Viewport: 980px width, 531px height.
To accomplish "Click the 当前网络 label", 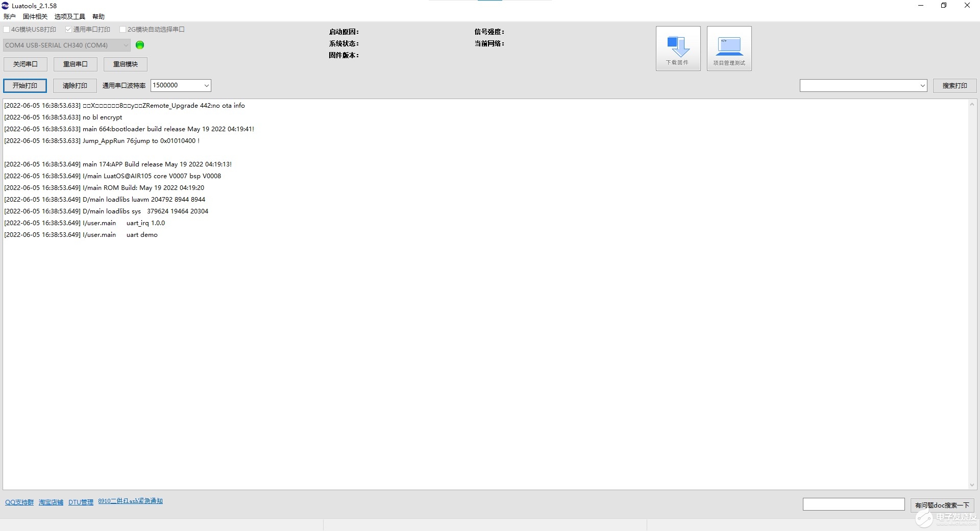I will pos(489,43).
